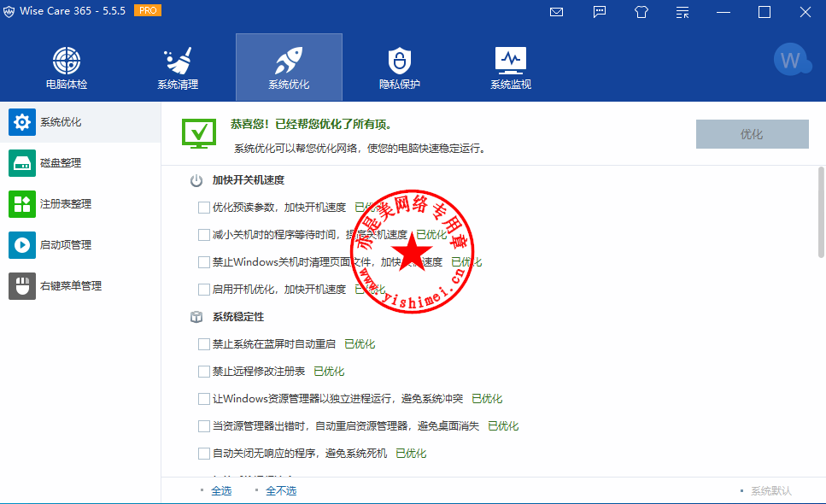Check the 禁止远程修改注册表 checkbox

tap(204, 372)
